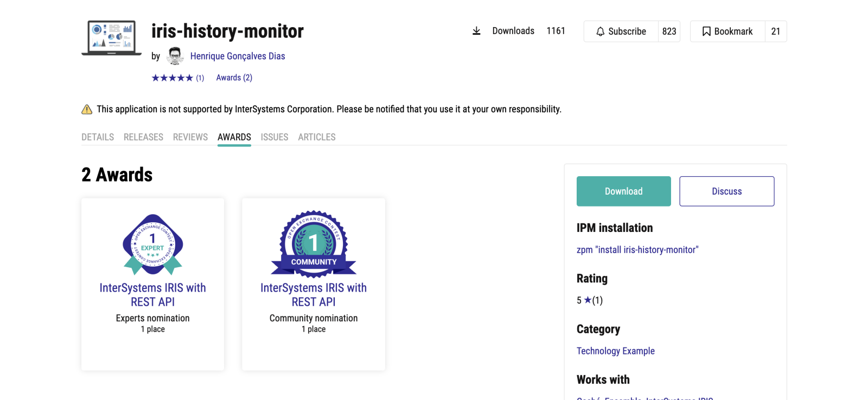Viewport: 868px width, 400px height.
Task: Click the yellow warning triangle icon
Action: pyautogui.click(x=87, y=109)
